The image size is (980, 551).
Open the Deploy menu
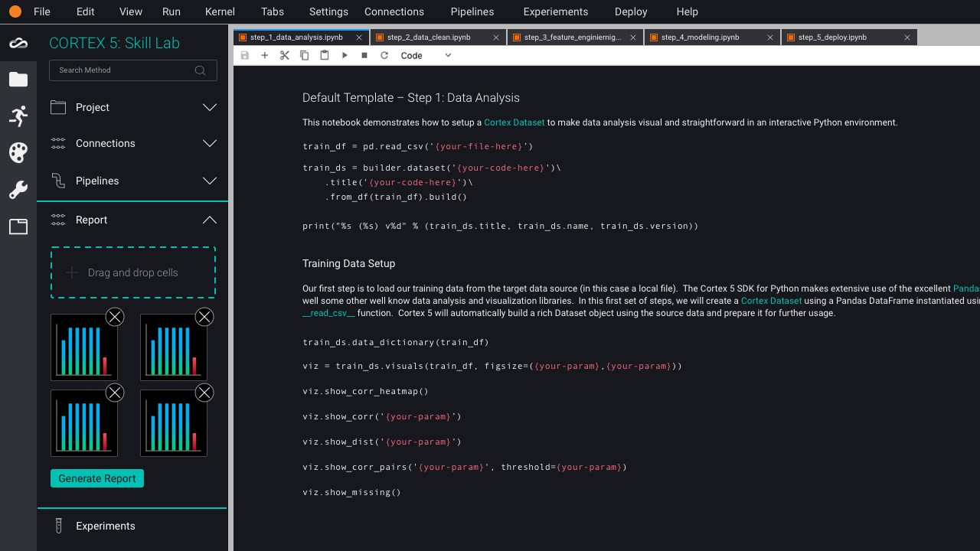[x=632, y=11]
